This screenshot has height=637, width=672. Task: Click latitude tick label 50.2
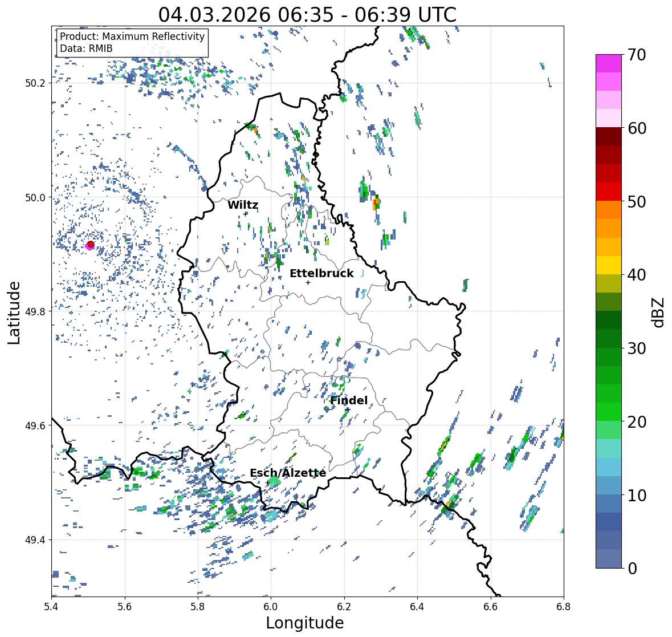(36, 83)
